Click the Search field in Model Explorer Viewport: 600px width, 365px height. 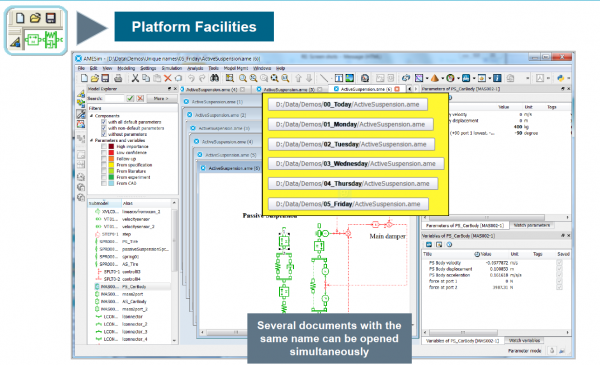[x=114, y=98]
